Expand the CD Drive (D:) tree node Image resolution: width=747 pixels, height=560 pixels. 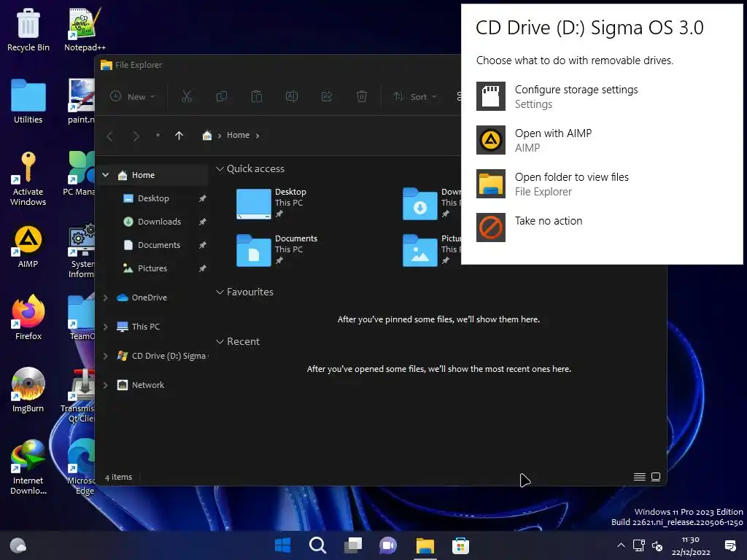tap(106, 356)
